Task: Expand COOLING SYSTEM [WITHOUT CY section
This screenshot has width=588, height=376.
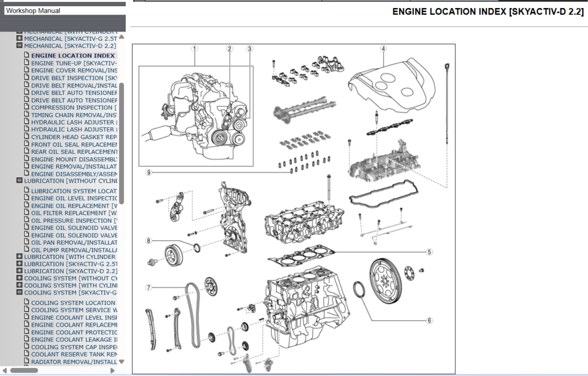Action: 20,278
